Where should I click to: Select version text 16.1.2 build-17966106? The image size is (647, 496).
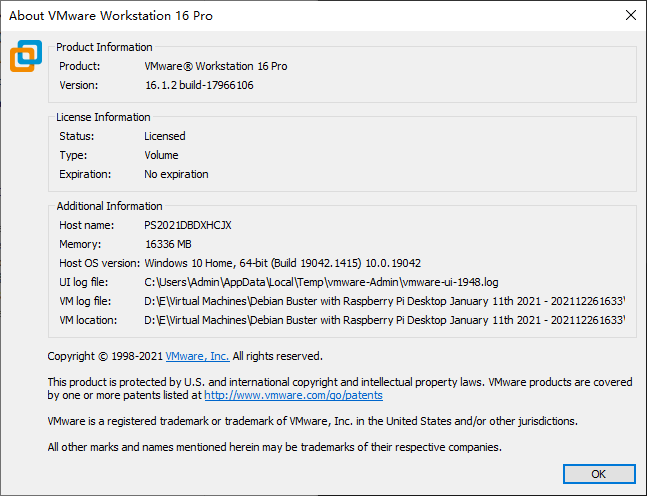[x=199, y=85]
